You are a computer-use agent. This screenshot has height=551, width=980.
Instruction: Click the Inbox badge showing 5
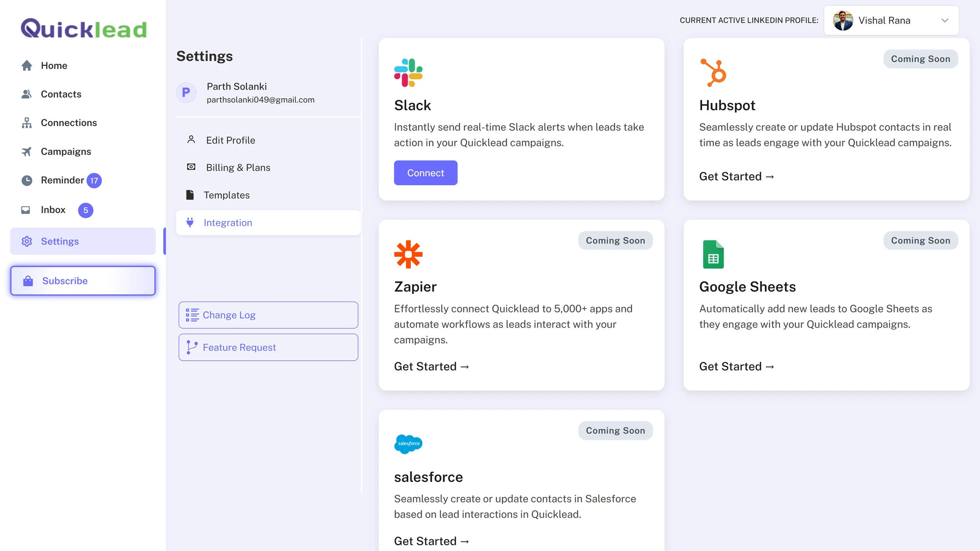[86, 210]
